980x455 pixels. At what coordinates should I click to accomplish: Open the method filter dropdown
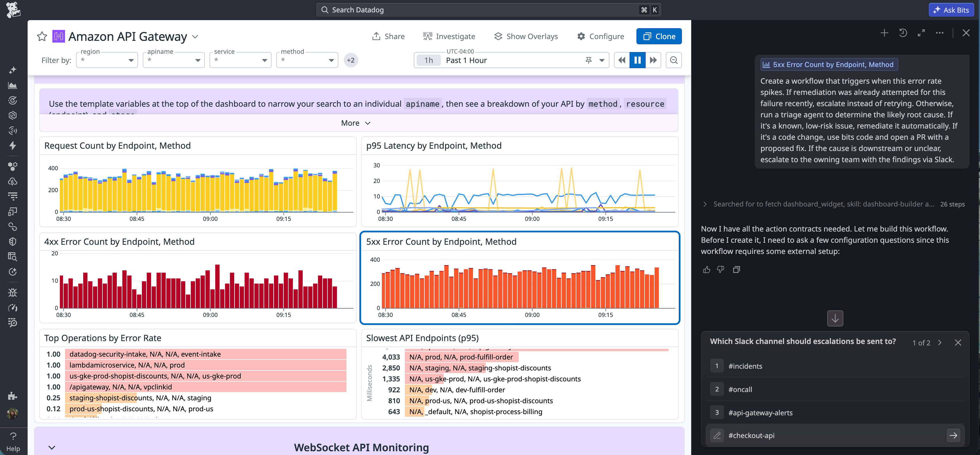point(307,60)
